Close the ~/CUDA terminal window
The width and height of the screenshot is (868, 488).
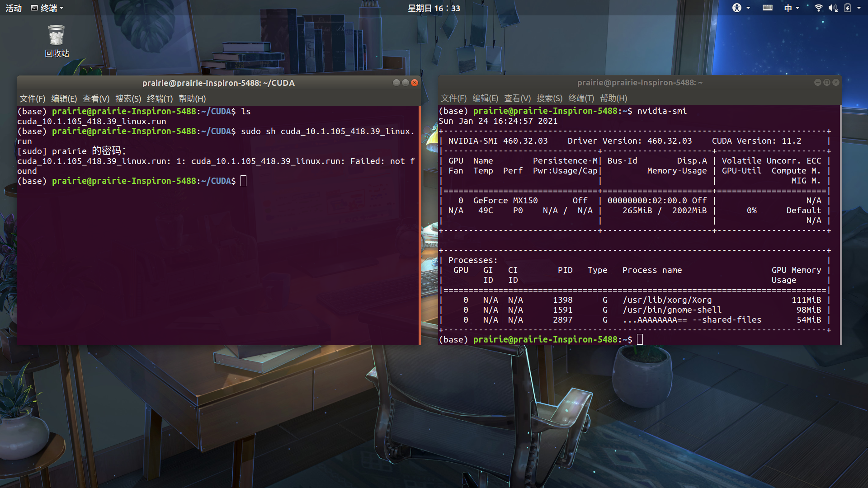tap(415, 83)
